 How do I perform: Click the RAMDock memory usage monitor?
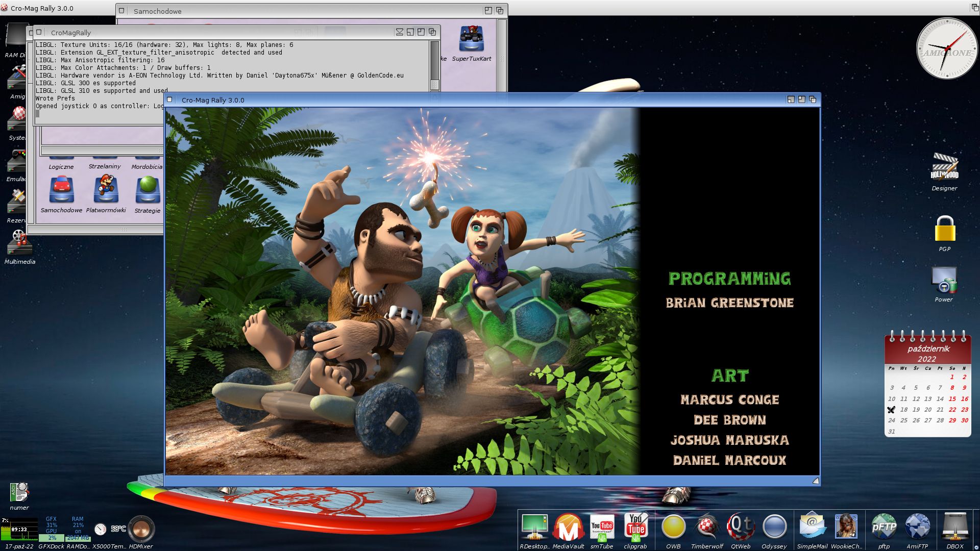(78, 529)
